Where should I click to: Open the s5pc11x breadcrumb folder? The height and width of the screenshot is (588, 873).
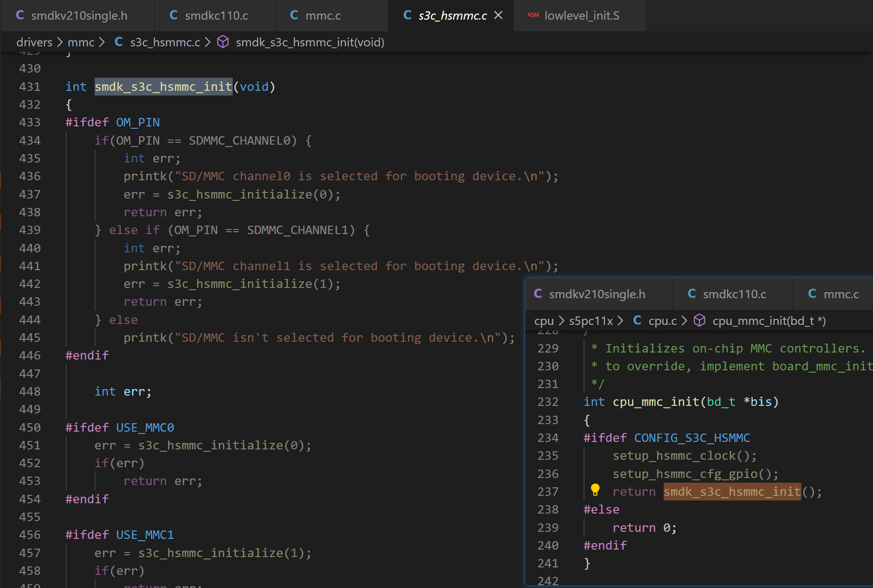(x=591, y=321)
